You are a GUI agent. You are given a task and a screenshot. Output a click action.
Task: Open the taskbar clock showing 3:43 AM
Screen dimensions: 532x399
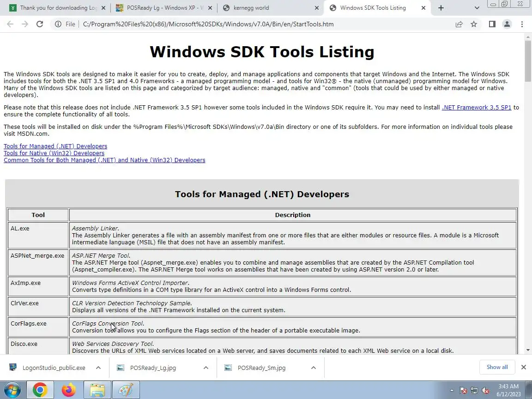pos(508,390)
